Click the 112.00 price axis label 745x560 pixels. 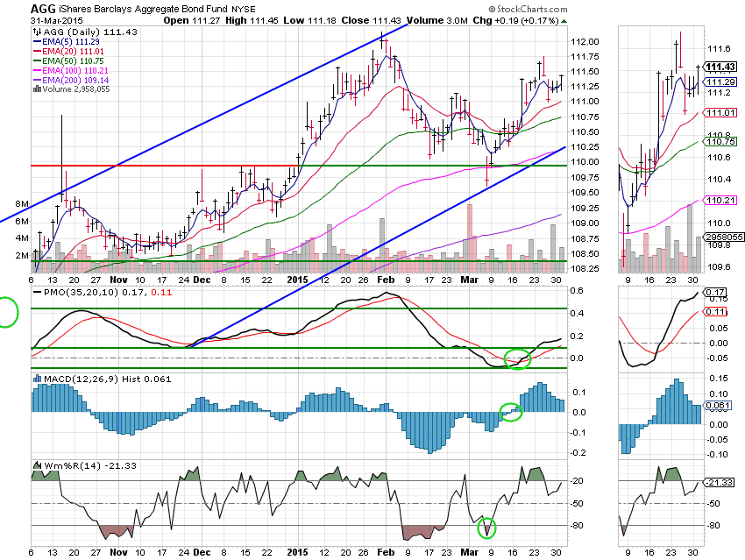pyautogui.click(x=585, y=41)
